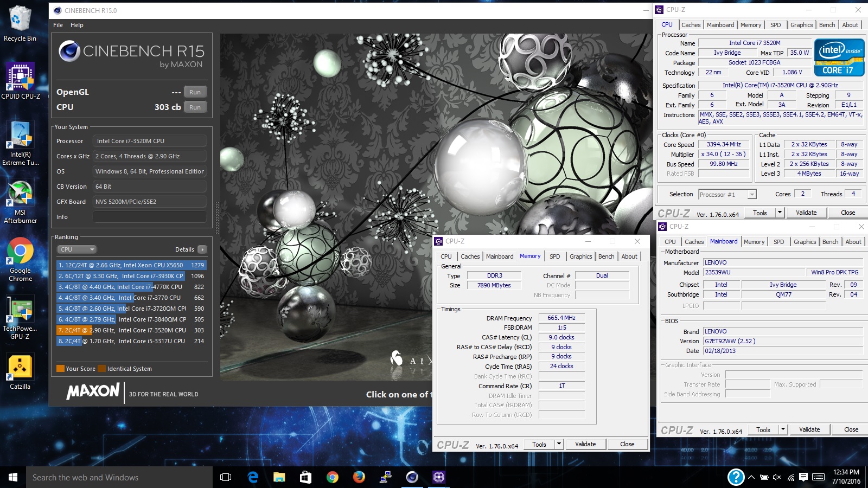Open Catzilla desktop shortcut
This screenshot has width=868, height=488.
point(20,371)
